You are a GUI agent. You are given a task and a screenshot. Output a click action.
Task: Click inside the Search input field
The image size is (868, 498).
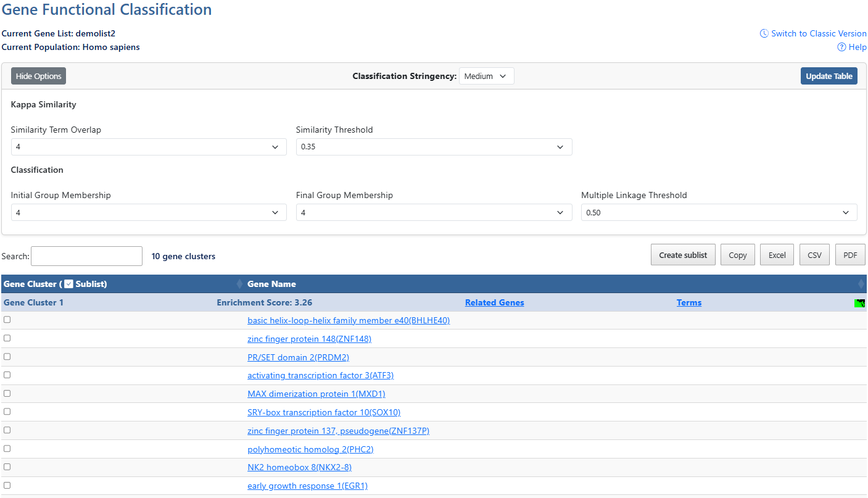tap(86, 255)
